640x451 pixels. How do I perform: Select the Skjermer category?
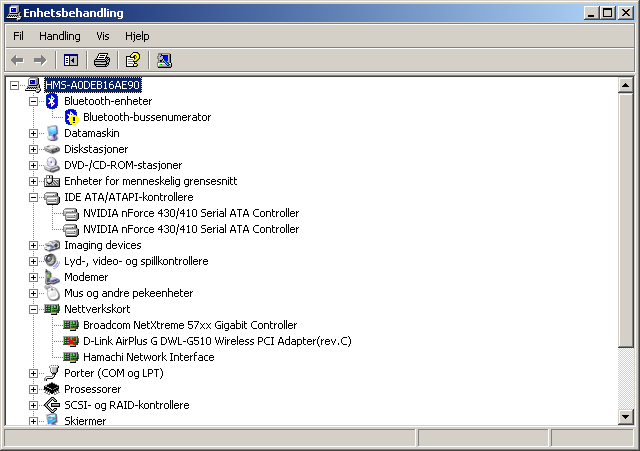coord(85,420)
